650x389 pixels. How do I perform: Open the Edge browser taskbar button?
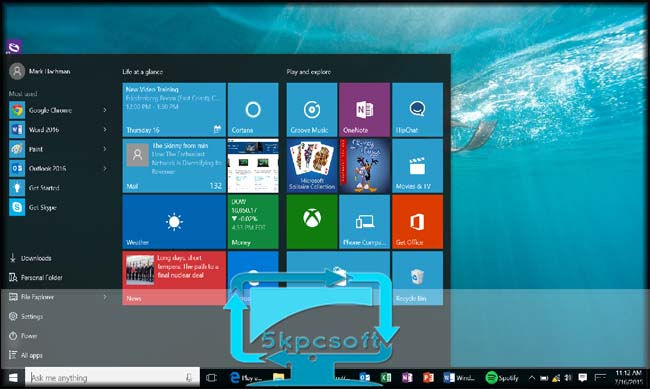pos(245,377)
